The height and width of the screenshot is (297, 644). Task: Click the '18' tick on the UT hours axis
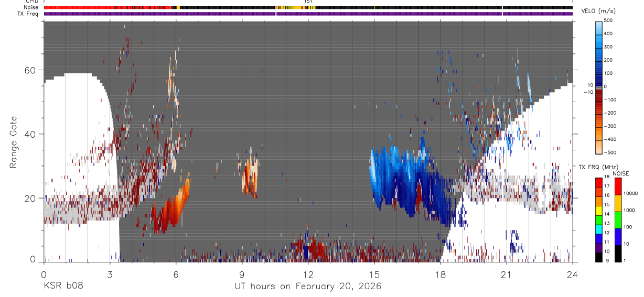point(440,274)
